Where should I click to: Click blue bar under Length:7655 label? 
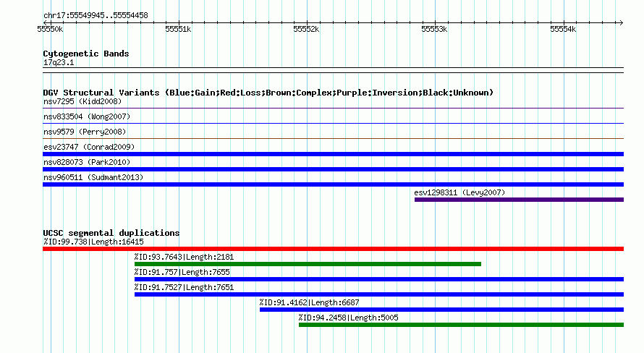click(x=379, y=279)
